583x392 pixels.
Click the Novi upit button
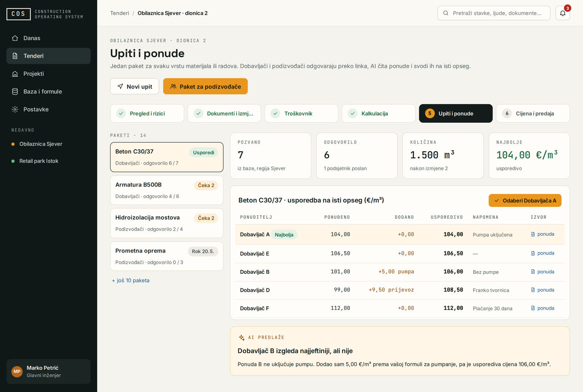point(134,86)
